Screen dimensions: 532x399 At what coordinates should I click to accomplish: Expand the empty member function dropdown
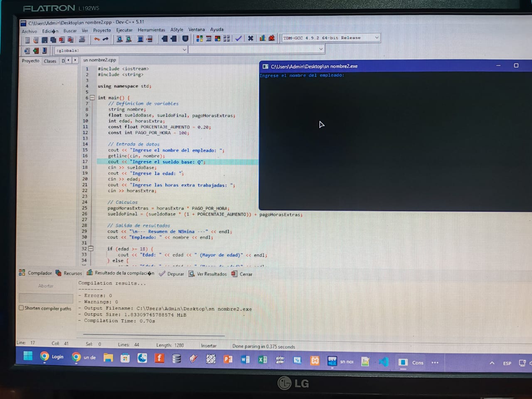(x=320, y=49)
